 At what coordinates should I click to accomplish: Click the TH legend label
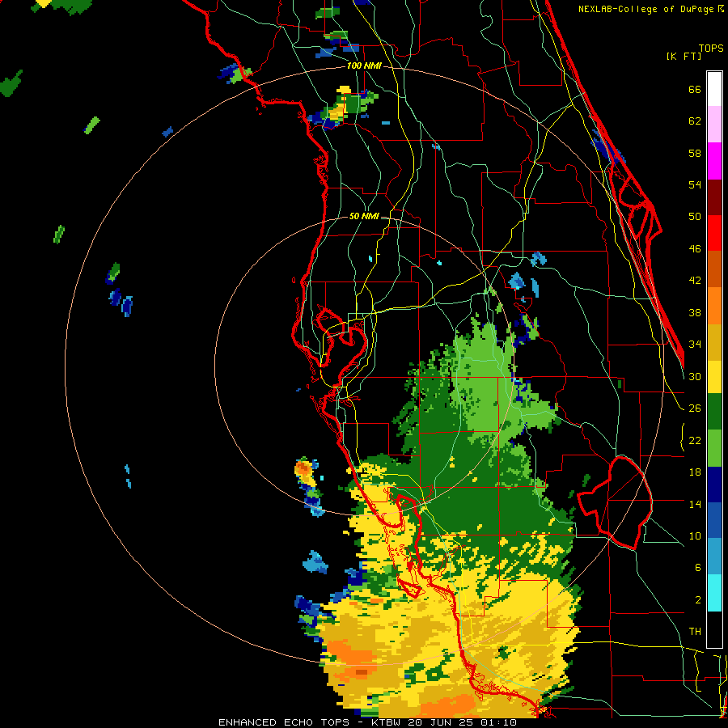click(x=695, y=632)
